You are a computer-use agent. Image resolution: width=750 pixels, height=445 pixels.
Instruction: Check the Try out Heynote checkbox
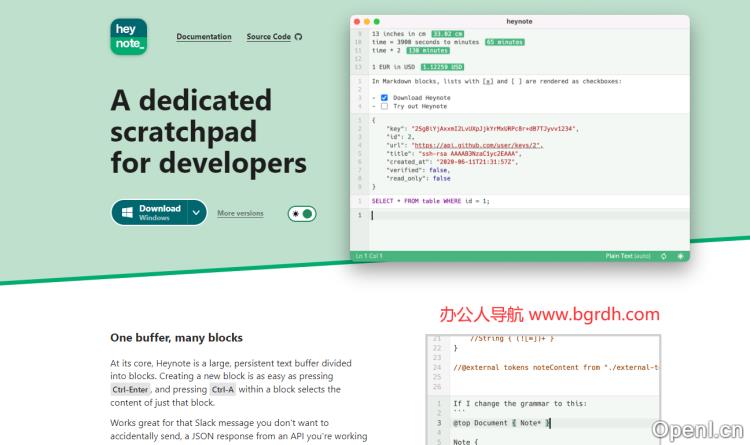click(385, 106)
